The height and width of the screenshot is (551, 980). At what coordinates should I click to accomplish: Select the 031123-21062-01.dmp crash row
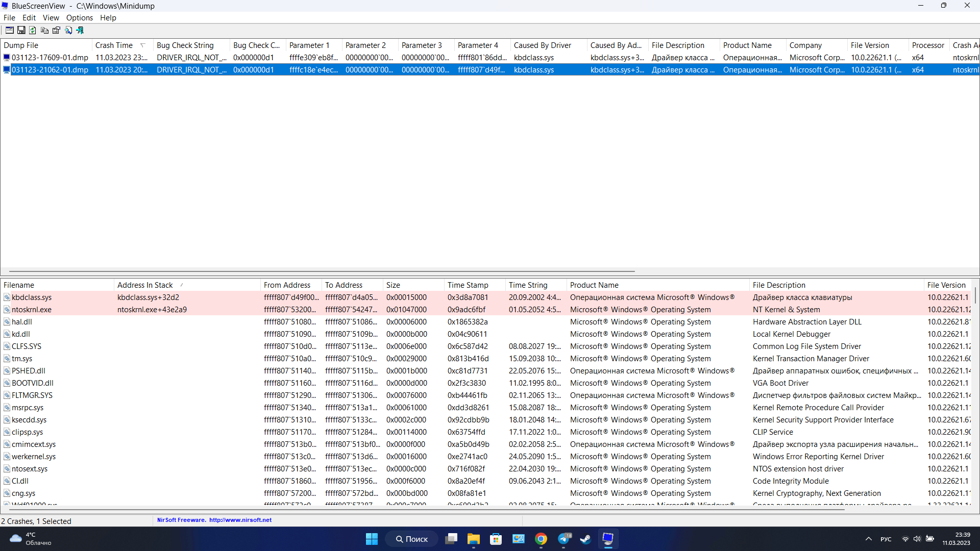point(490,70)
